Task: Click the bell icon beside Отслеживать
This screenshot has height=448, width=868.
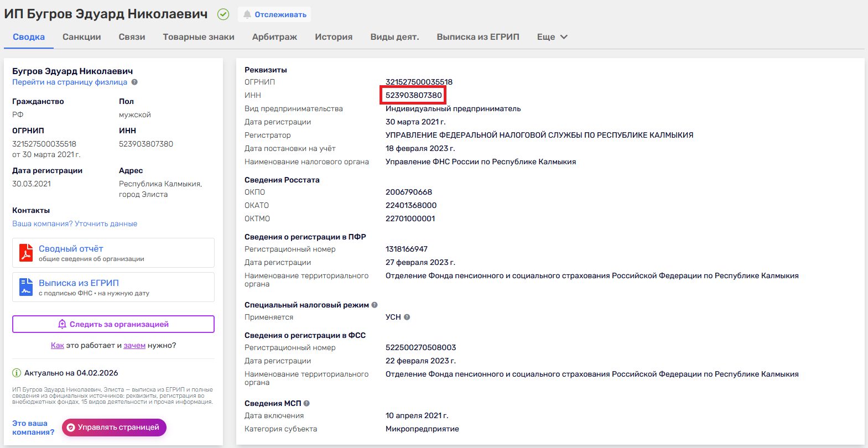Action: pyautogui.click(x=247, y=14)
